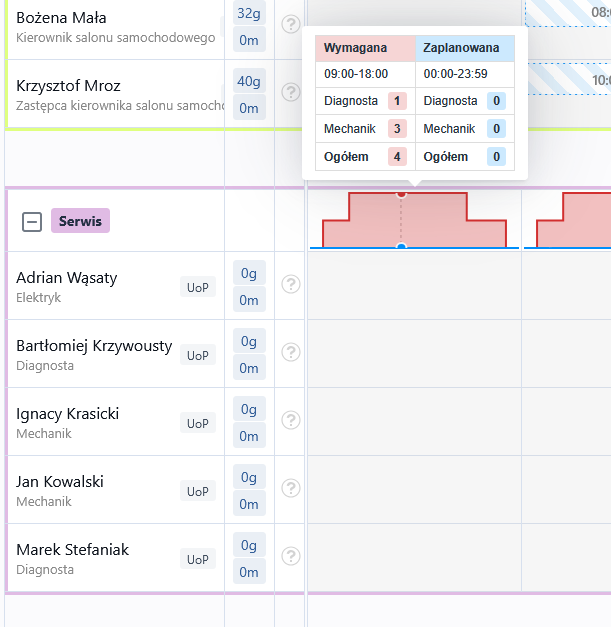Click UoP badge for Jan Kowalski

pyautogui.click(x=198, y=491)
